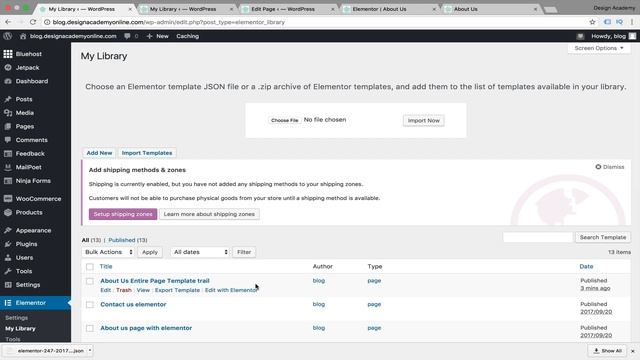Click the Import Templates button
Screen dimensions: 640x360
[147, 153]
